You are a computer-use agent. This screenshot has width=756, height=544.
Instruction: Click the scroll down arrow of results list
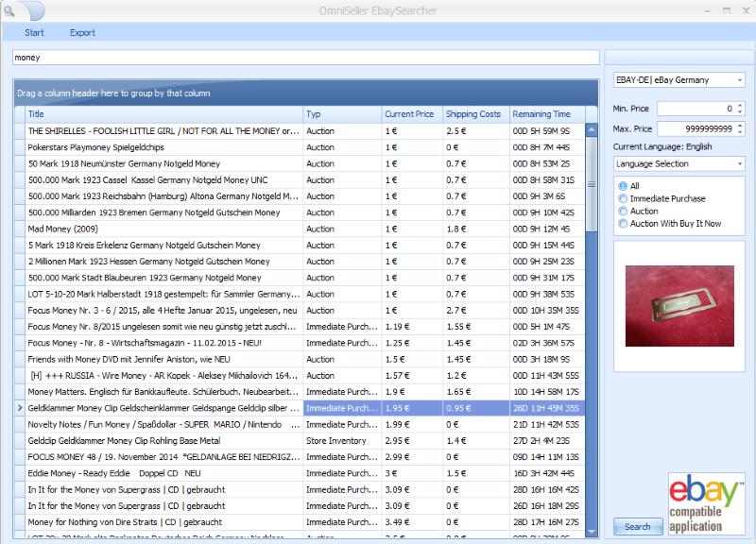[x=592, y=532]
